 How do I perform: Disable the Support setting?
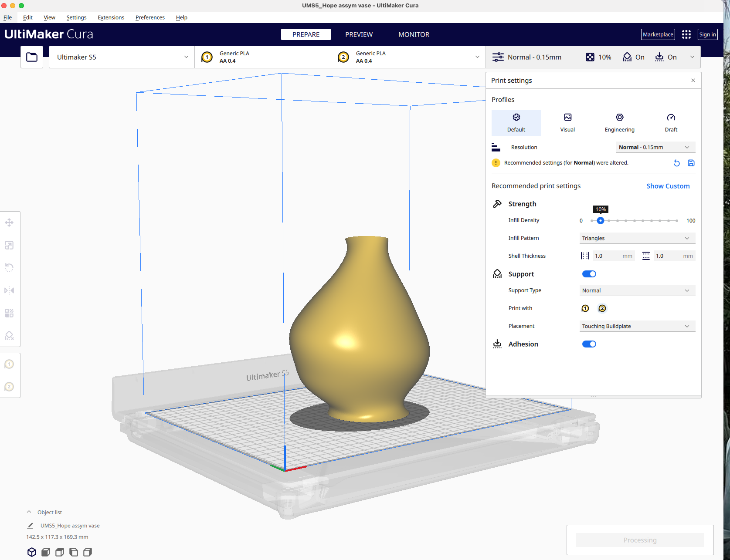click(589, 273)
